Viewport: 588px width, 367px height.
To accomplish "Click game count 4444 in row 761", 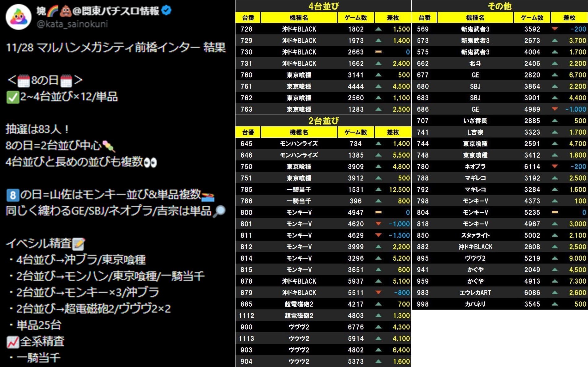I will coord(356,86).
